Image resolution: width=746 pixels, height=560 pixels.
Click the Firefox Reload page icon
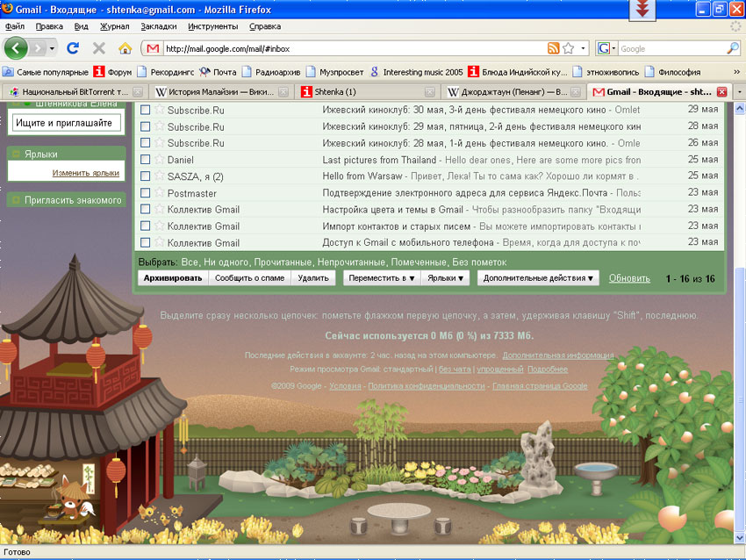point(73,48)
